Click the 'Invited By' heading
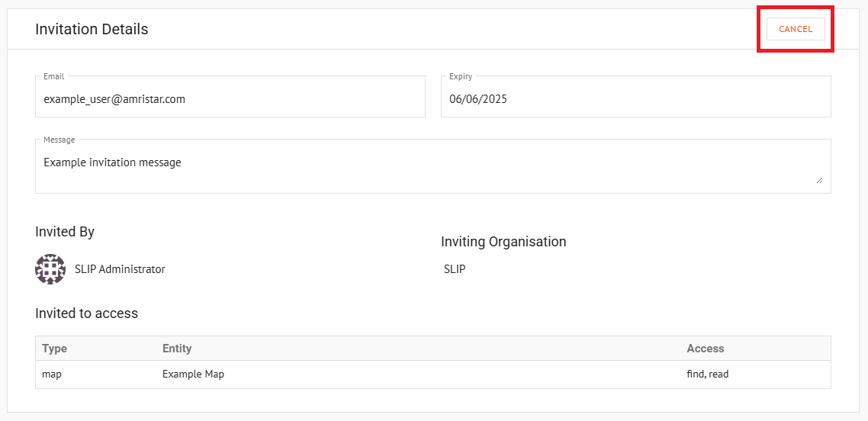This screenshot has height=421, width=868. click(x=65, y=232)
